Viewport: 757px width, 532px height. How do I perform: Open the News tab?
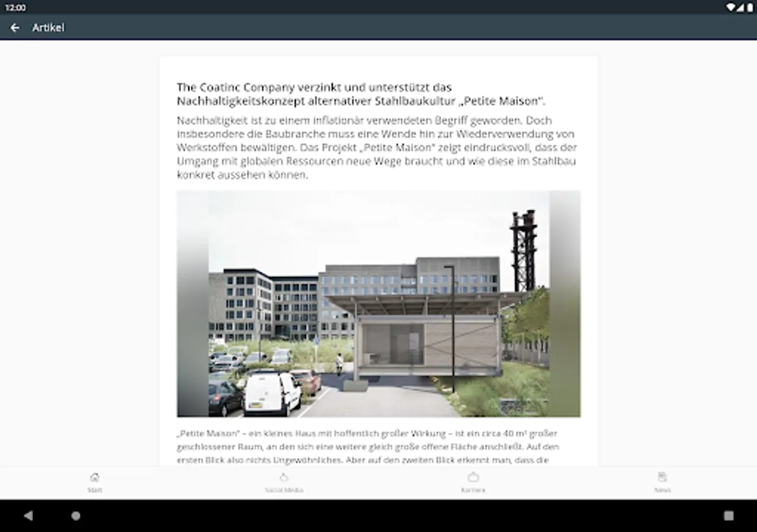[x=662, y=482]
